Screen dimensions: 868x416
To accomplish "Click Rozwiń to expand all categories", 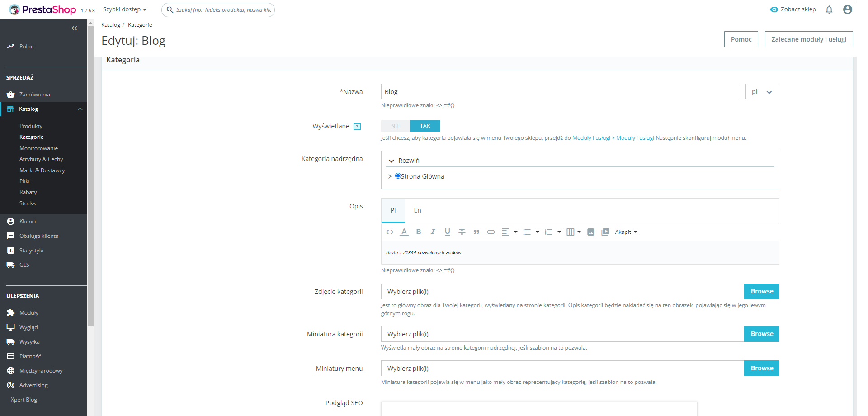I will coord(404,161).
